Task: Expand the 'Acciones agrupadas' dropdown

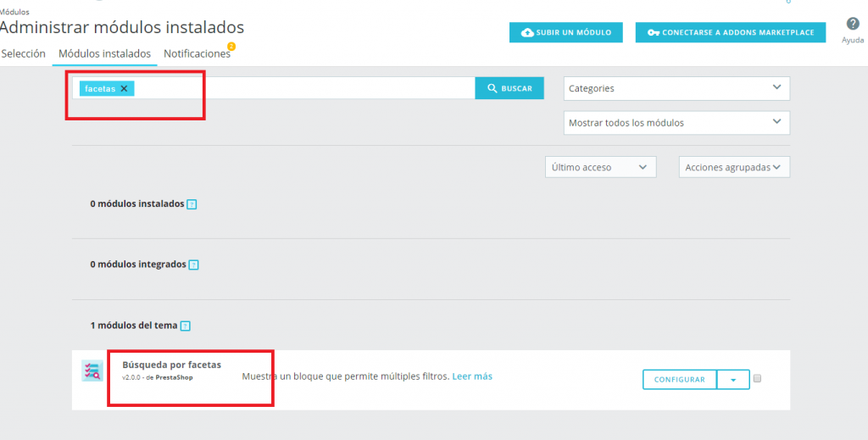Action: pyautogui.click(x=733, y=167)
